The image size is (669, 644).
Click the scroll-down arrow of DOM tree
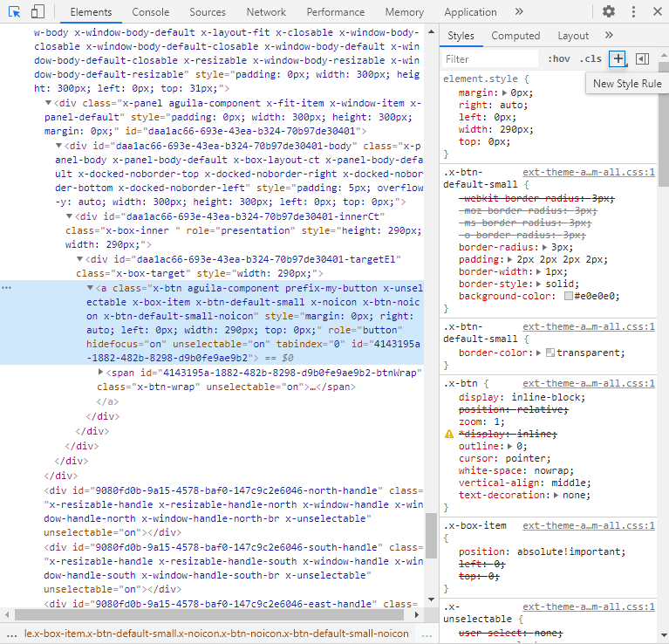432,599
